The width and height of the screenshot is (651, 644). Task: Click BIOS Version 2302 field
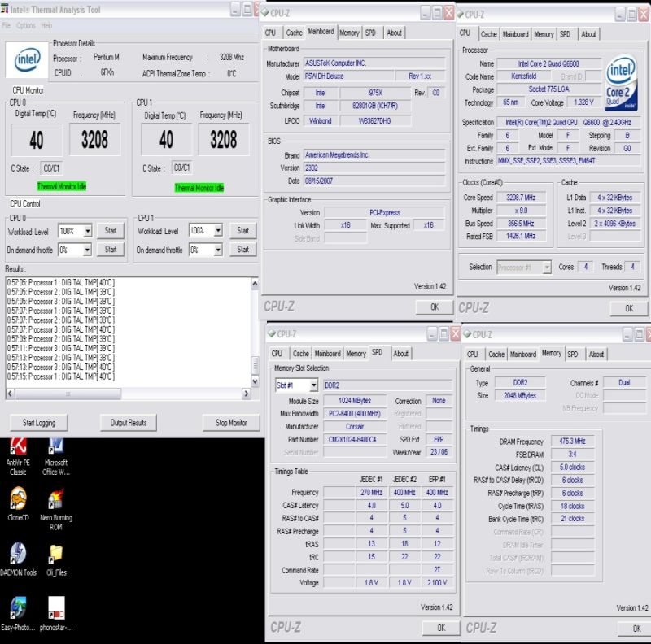(x=374, y=168)
